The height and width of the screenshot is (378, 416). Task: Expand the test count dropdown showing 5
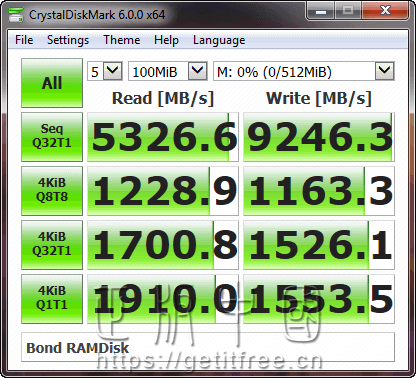(105, 71)
